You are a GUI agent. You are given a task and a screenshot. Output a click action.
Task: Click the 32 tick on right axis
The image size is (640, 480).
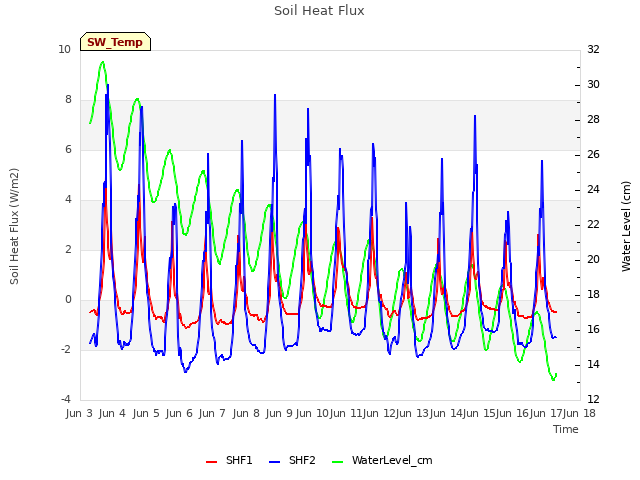pos(593,49)
